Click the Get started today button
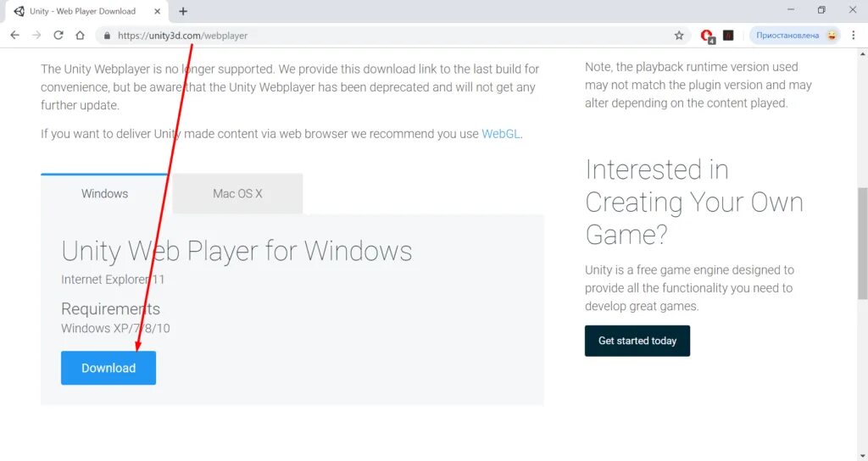Viewport: 868px width, 461px height. tap(637, 341)
